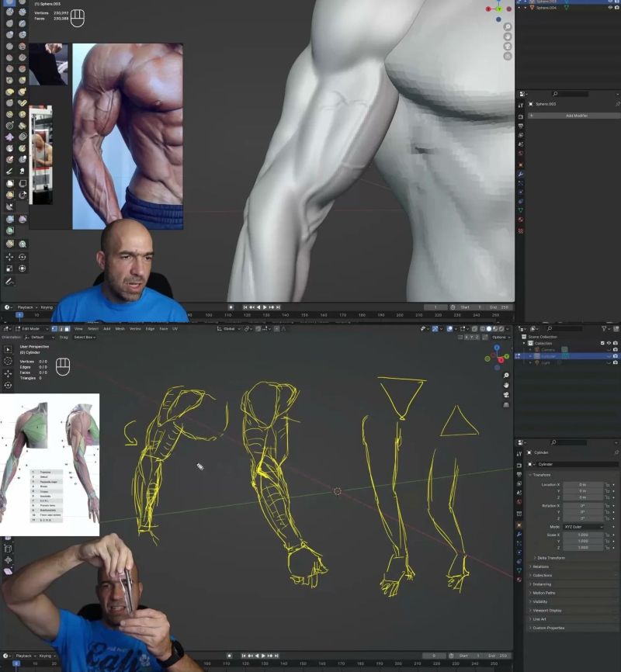Open Keying menu in top timeline

pos(47,307)
